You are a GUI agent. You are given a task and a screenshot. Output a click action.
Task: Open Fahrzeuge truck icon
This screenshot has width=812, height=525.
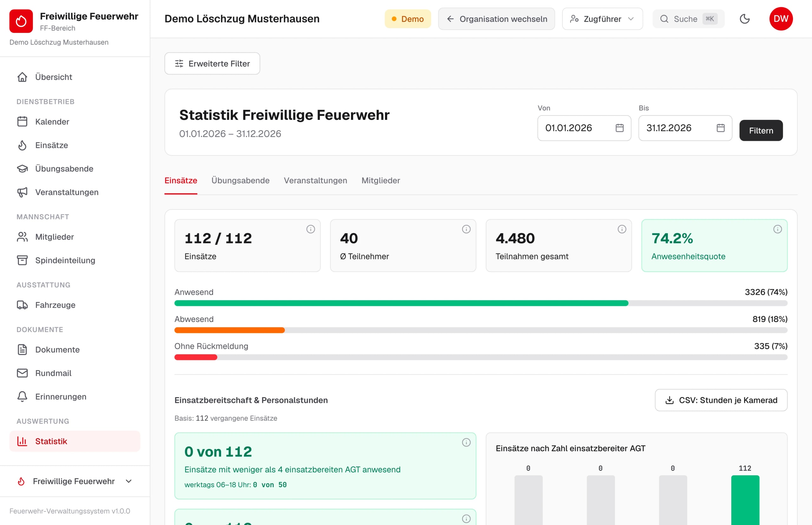tap(23, 305)
